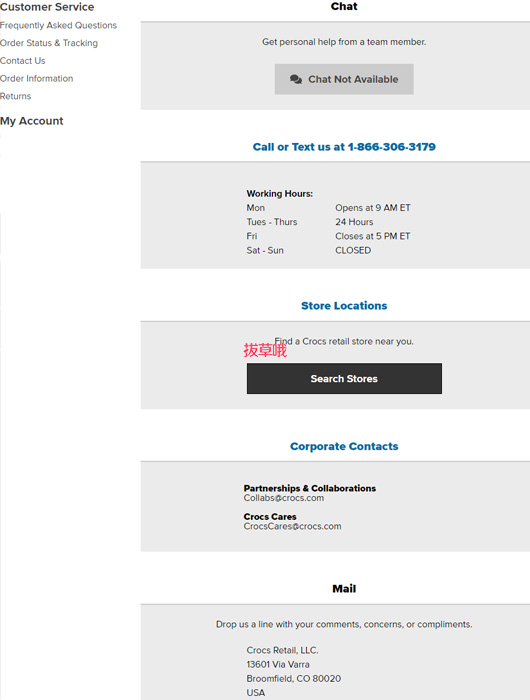530x700 pixels.
Task: Open the Returns link
Action: pyautogui.click(x=16, y=96)
